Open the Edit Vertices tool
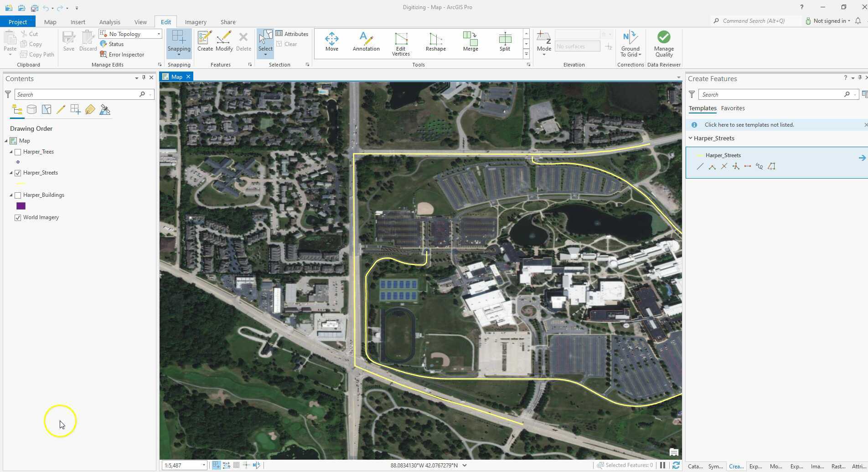This screenshot has width=868, height=472. click(x=401, y=43)
